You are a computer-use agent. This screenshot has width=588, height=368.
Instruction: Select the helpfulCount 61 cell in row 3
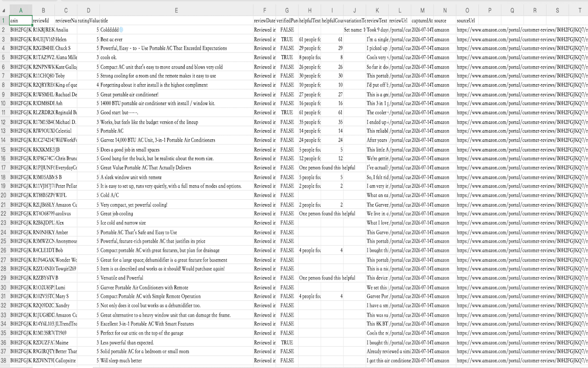pos(332,39)
